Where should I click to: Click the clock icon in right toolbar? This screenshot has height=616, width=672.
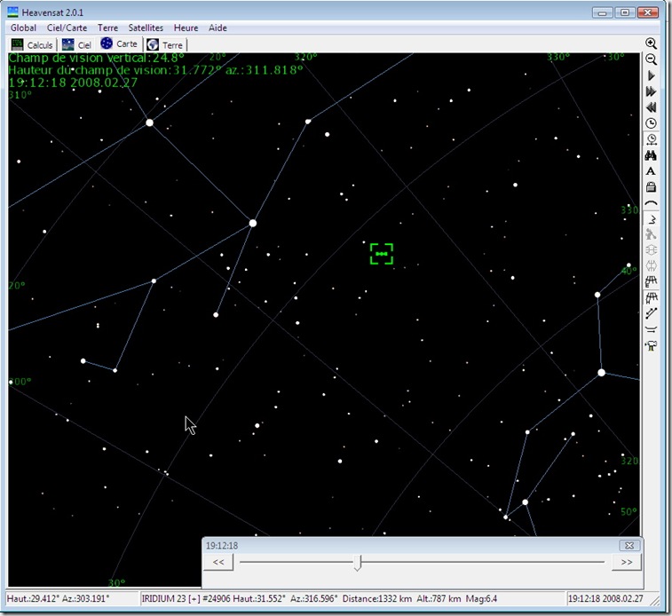[651, 123]
